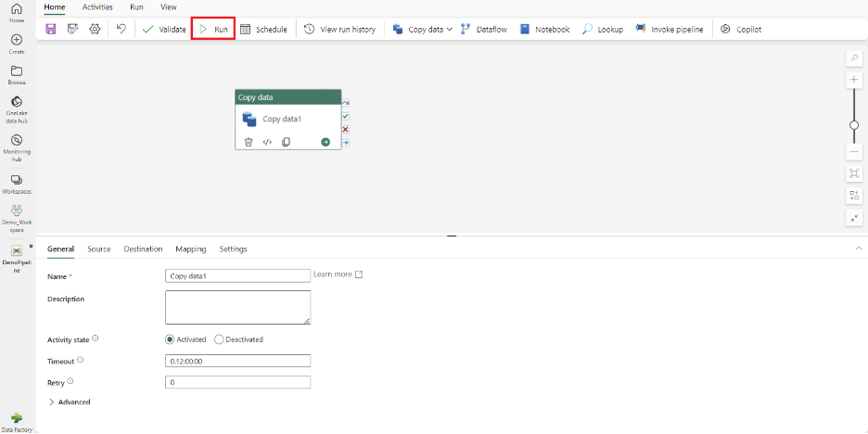868x434 pixels.
Task: Select the Settings properties tab
Action: pos(233,249)
